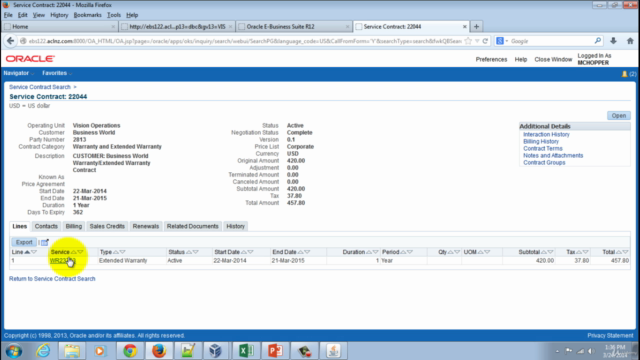Viewport: 640px width, 360px height.
Task: Click the detach table icon beside Export
Action: pyautogui.click(x=45, y=242)
